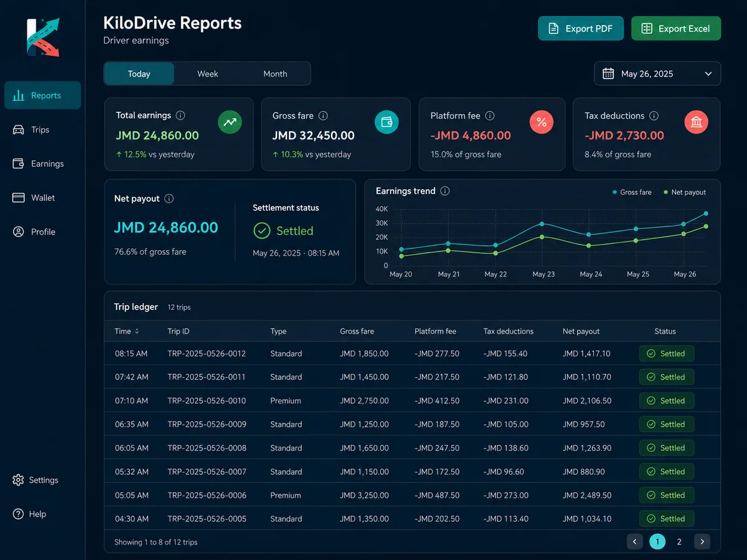Open Reports in the sidebar
This screenshot has height=560, width=747.
click(x=43, y=95)
